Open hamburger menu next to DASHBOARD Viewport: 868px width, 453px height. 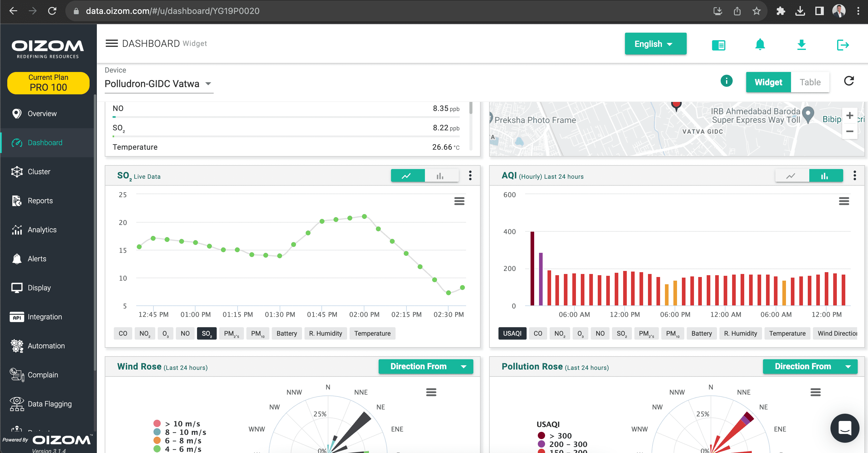[x=112, y=44]
